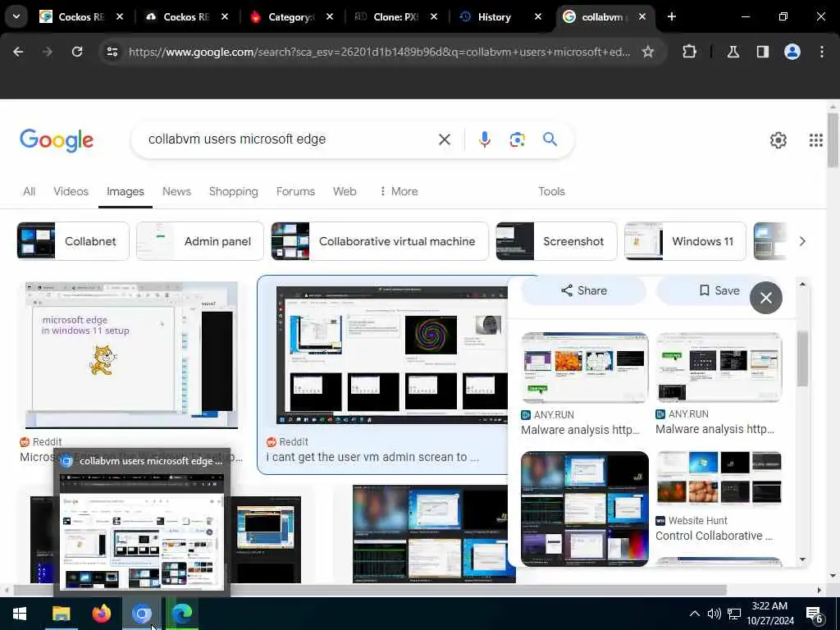840x630 pixels.
Task: Close the active collabvm tab
Action: (641, 17)
